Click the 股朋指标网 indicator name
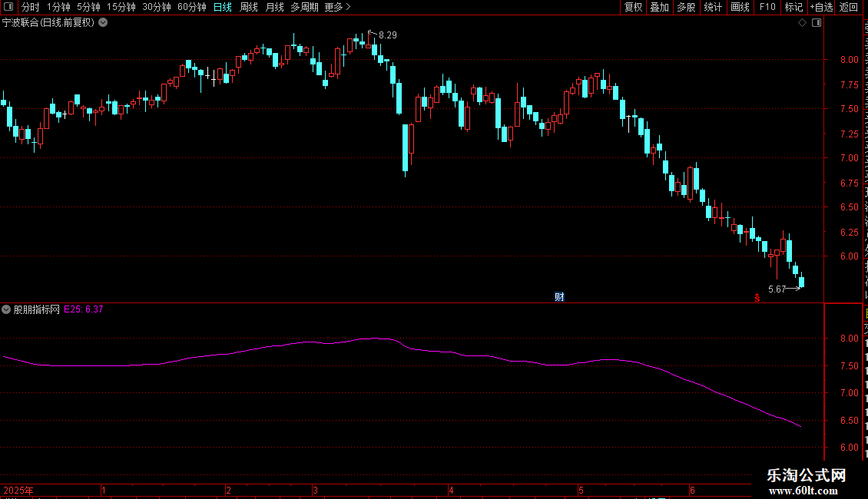868x499 pixels. pos(37,309)
